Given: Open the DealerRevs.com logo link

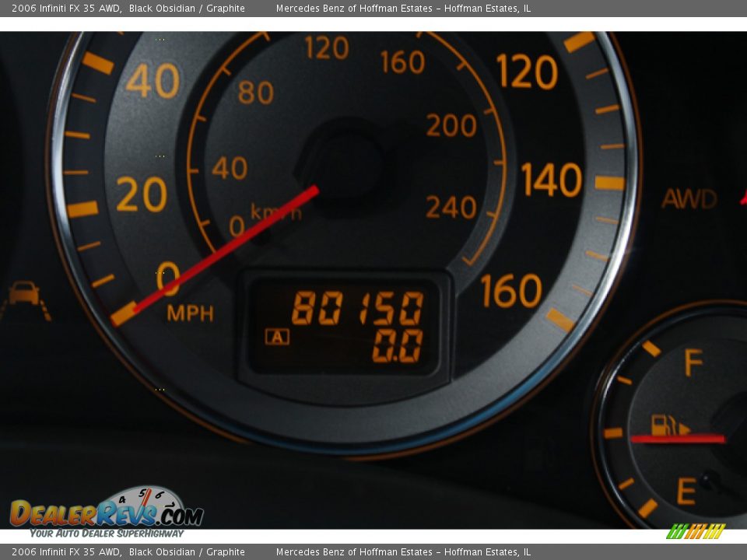Looking at the screenshot, I should 107,507.
